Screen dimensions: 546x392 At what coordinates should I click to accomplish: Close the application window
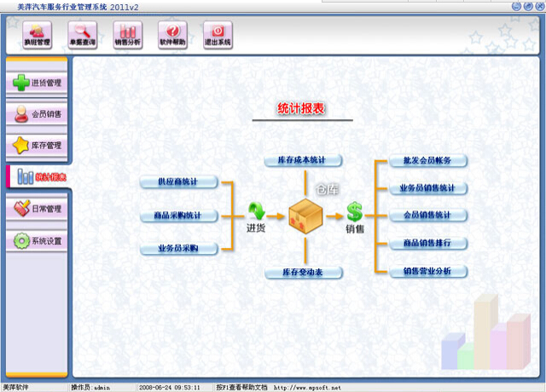(540, 6)
